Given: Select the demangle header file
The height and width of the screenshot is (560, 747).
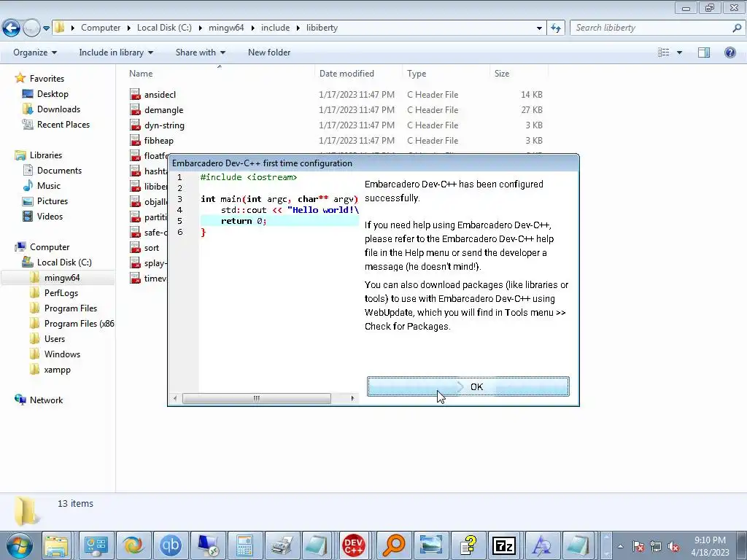Looking at the screenshot, I should tap(164, 110).
